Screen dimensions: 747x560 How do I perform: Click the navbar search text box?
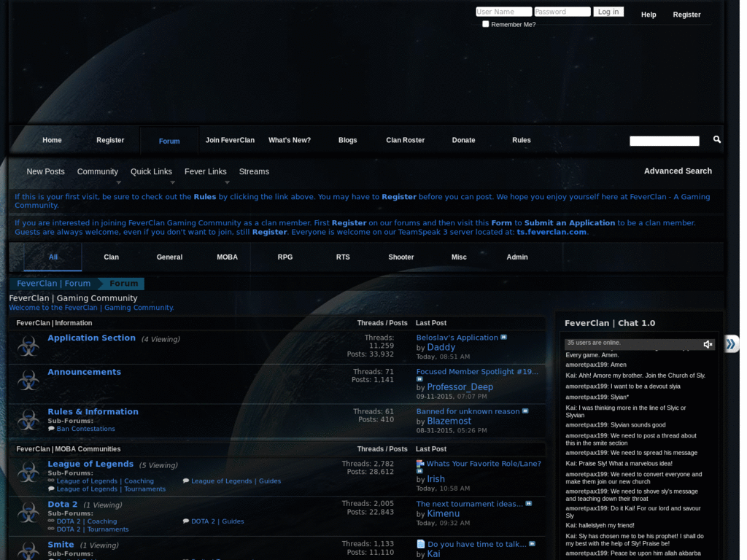click(664, 141)
